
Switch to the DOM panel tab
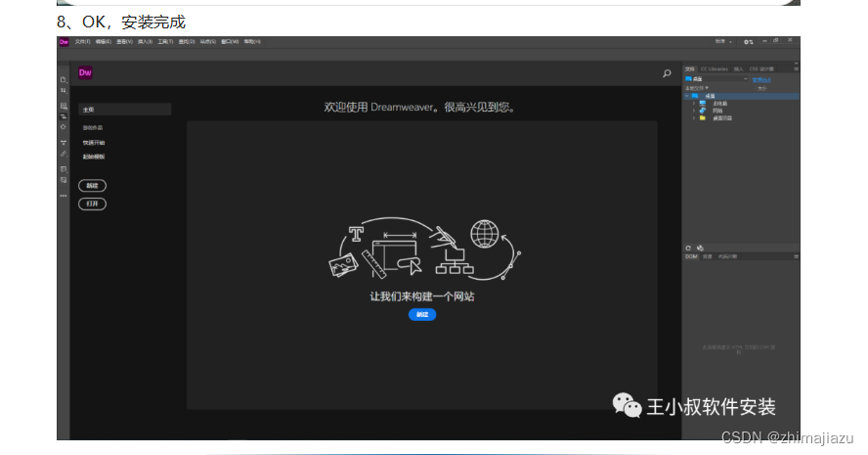click(x=691, y=256)
